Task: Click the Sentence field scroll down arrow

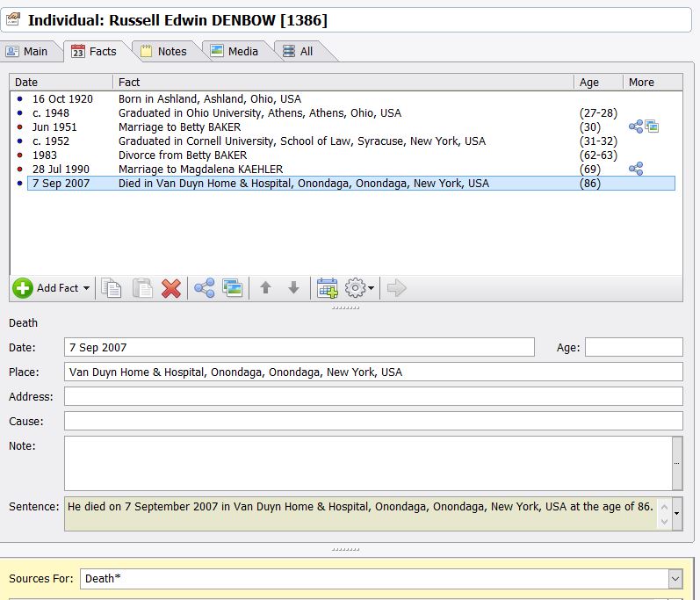Action: 675,522
